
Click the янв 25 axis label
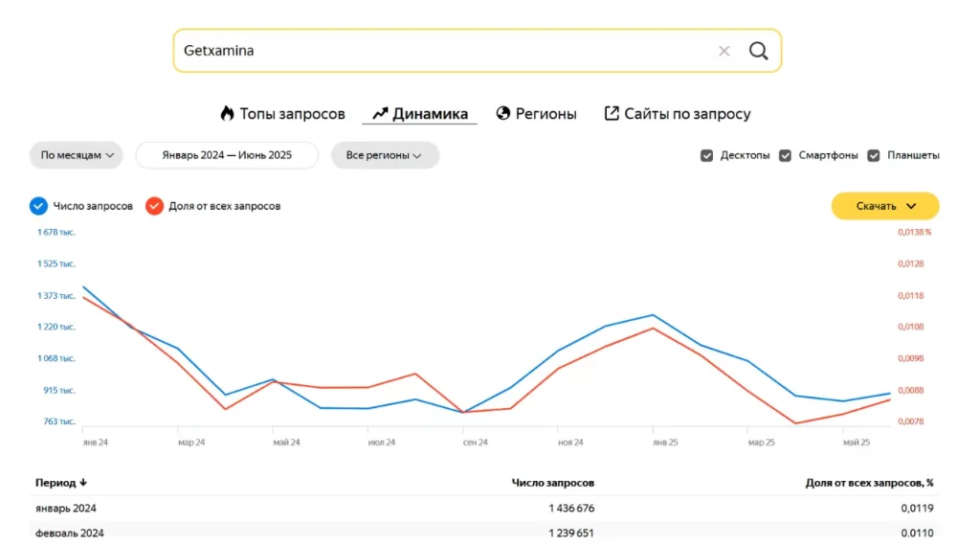tap(665, 443)
